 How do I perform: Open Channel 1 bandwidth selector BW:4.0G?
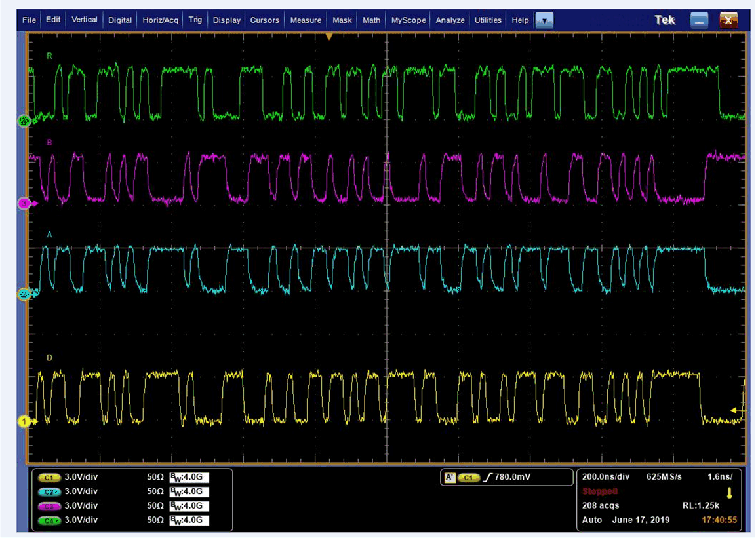[189, 478]
